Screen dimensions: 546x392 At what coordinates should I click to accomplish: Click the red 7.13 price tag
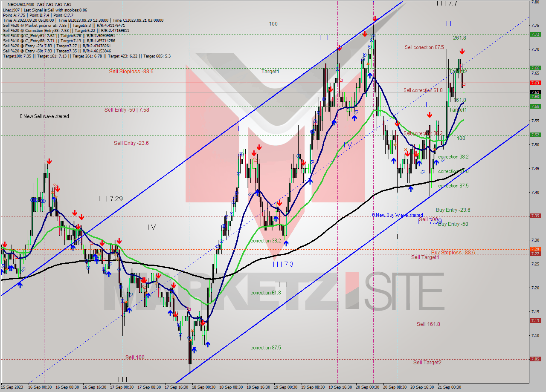tap(535, 321)
